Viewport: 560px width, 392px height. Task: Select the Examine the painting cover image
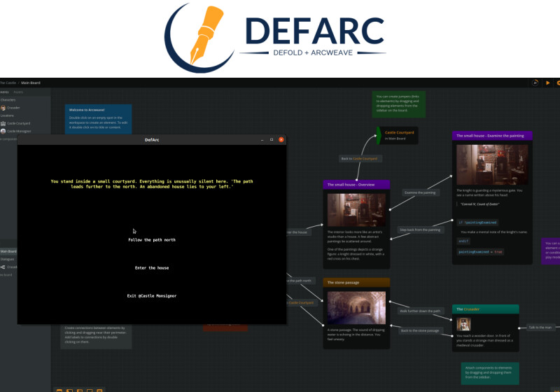(x=492, y=164)
